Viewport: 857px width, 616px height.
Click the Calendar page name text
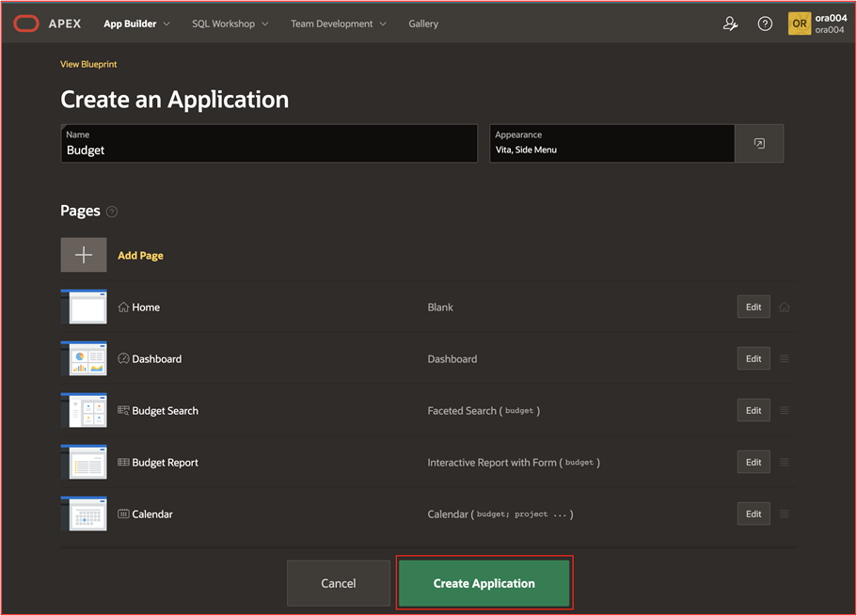pos(152,514)
